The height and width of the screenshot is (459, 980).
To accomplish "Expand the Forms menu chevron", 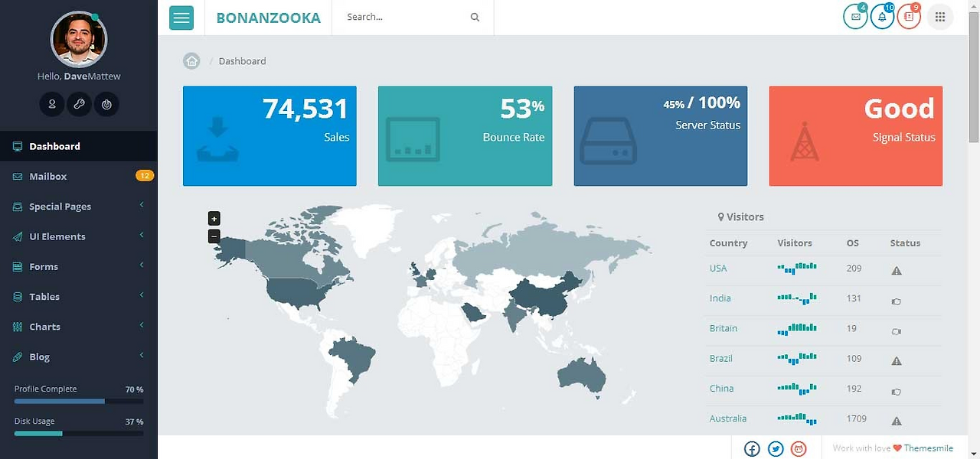I will click(x=142, y=265).
